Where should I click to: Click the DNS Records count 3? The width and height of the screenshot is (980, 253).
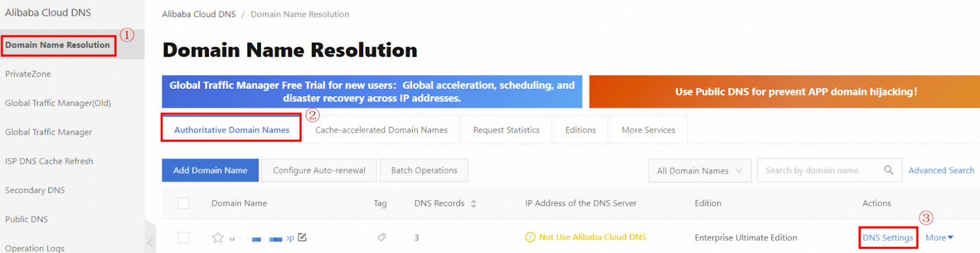pyautogui.click(x=417, y=238)
